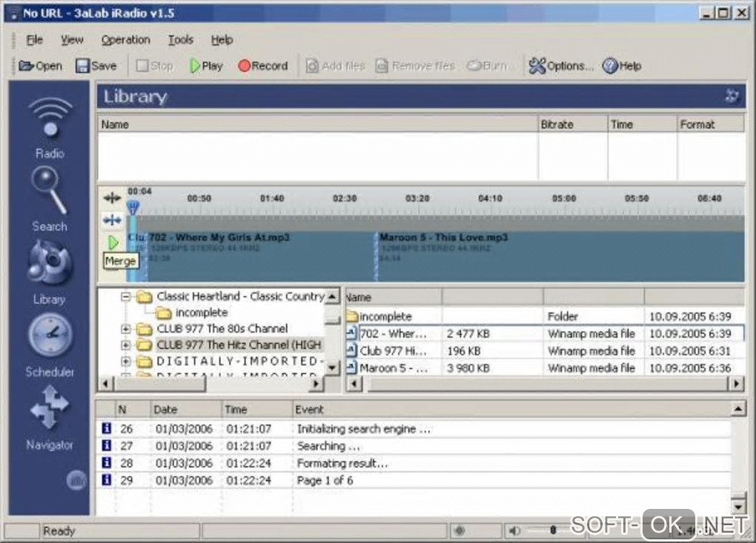
Task: Expand the DIGITALLY-IMPORTED folder node
Action: 126,361
